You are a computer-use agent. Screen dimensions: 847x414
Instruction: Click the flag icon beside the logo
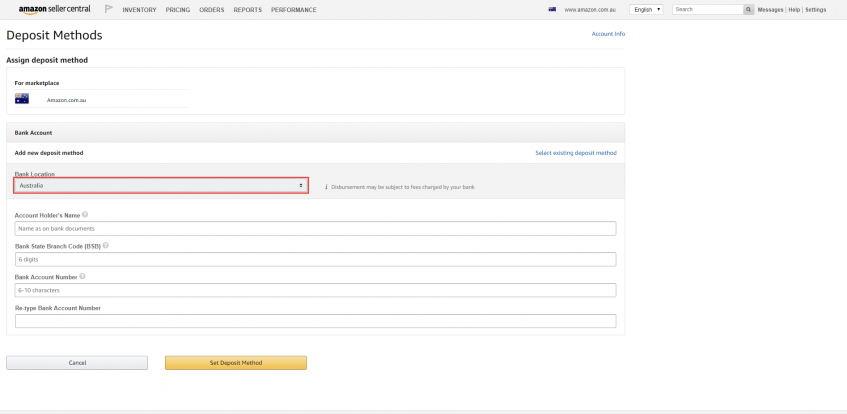coord(109,9)
